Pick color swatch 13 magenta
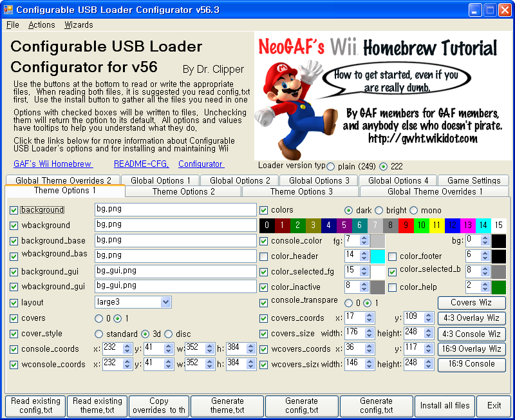 point(468,225)
